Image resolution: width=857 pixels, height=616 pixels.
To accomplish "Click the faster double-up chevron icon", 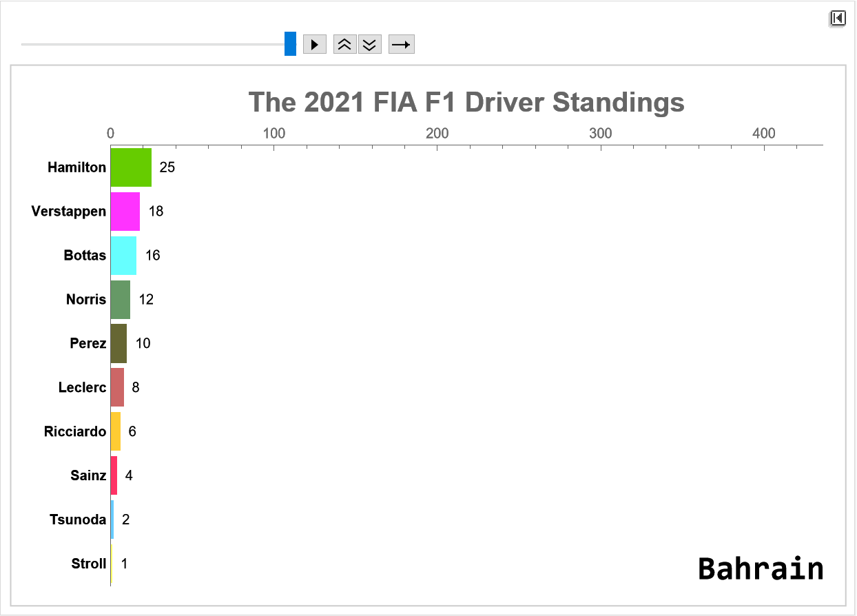I will [344, 45].
